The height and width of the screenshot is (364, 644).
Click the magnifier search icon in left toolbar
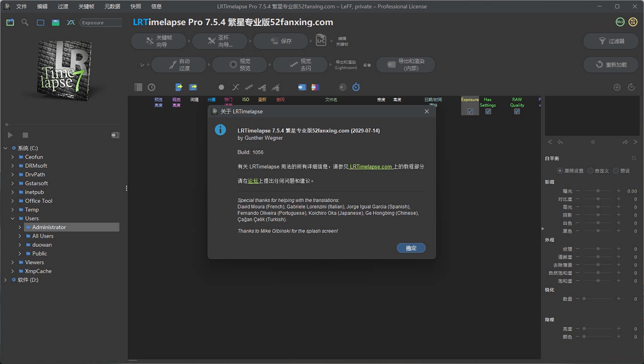[x=25, y=22]
